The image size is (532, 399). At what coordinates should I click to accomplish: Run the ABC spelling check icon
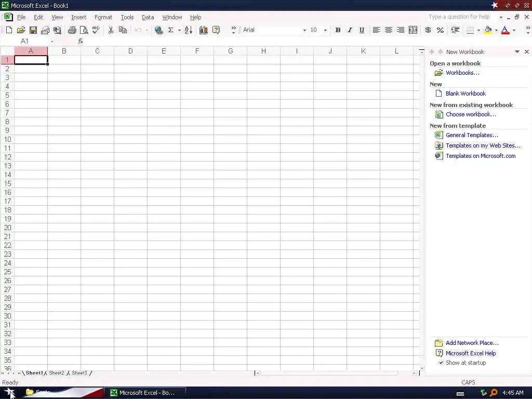[96, 30]
